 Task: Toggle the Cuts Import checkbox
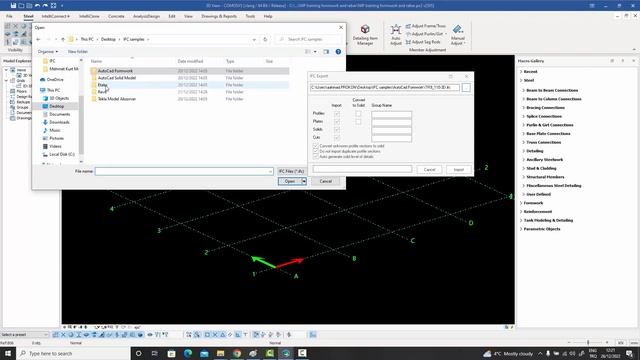point(337,138)
